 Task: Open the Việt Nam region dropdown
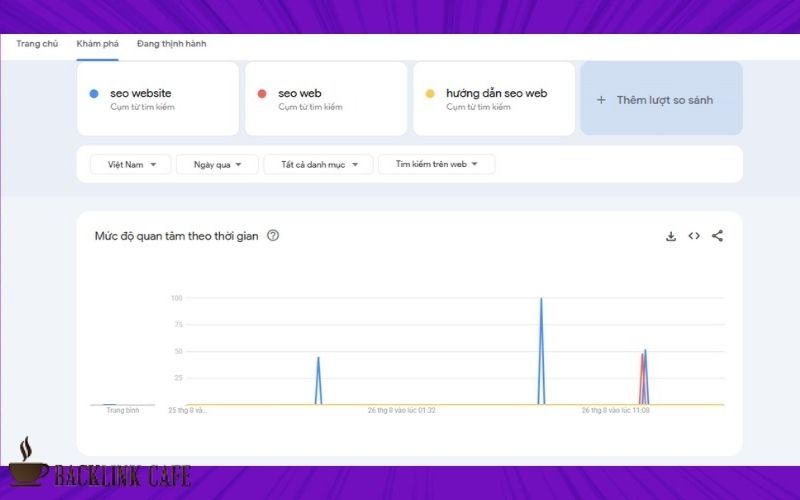131,164
